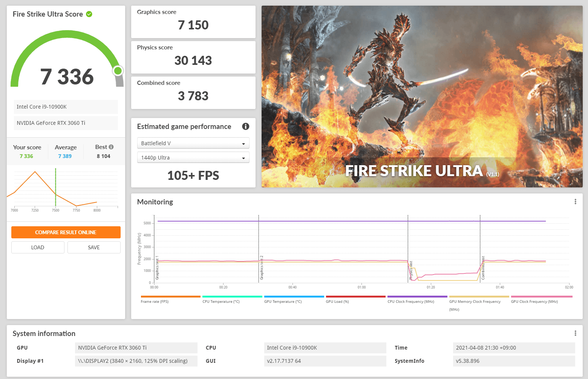Click the LOAD button

tap(38, 247)
